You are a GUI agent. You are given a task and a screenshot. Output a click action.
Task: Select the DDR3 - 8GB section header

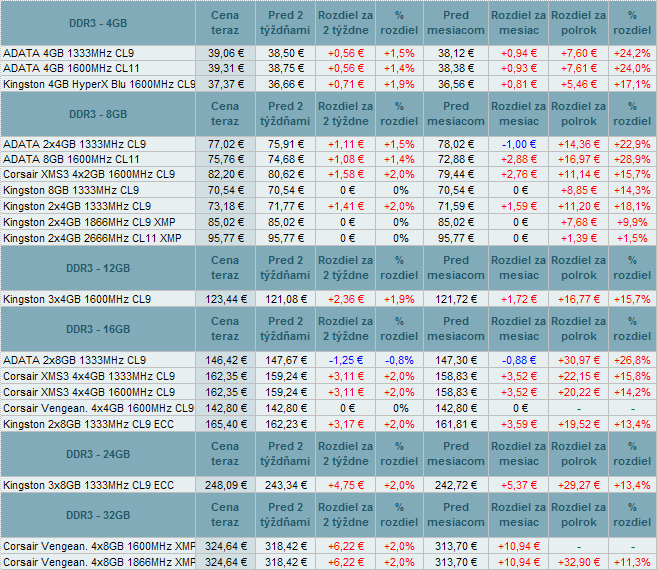[98, 114]
